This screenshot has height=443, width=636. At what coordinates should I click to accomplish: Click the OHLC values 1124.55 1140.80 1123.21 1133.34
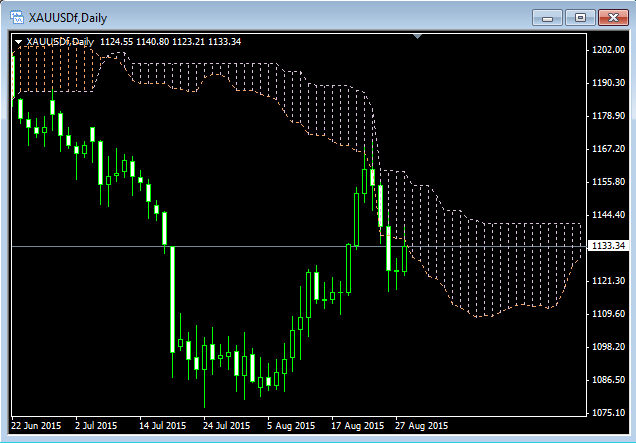point(170,42)
